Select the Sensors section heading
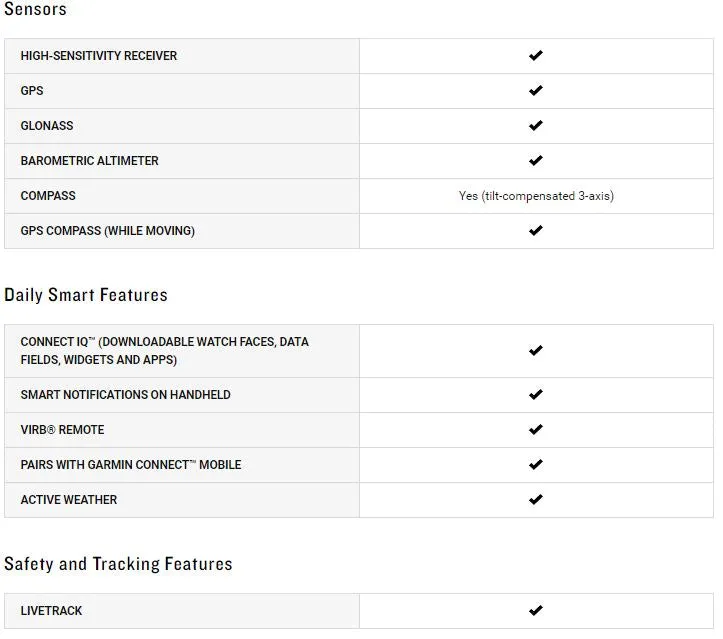This screenshot has width=723, height=639. tap(36, 9)
